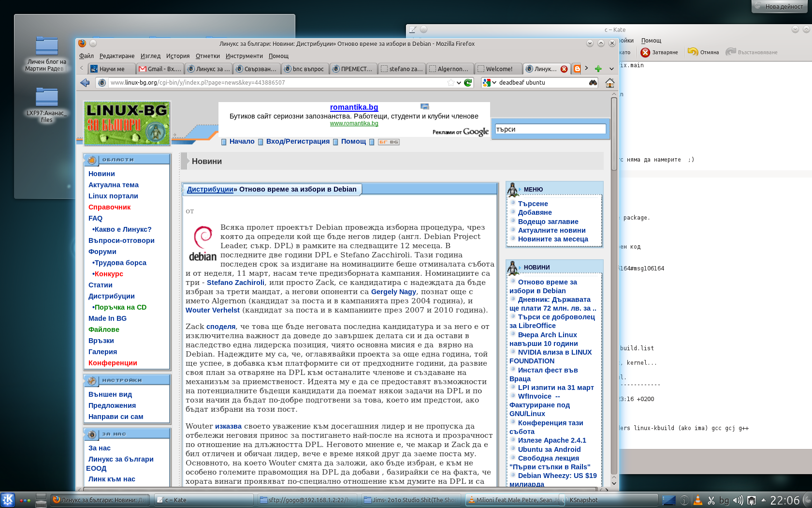Click the Debian logo in article

pos(203,243)
